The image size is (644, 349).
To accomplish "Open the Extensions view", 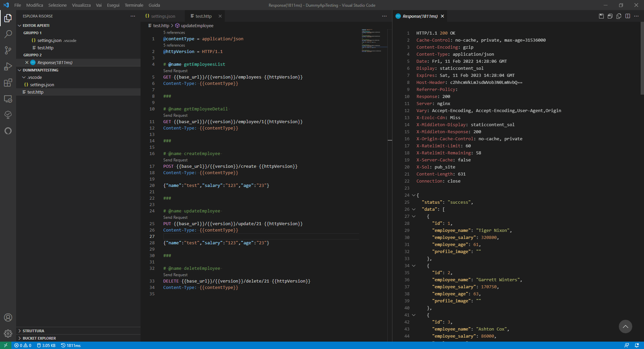I will [8, 83].
